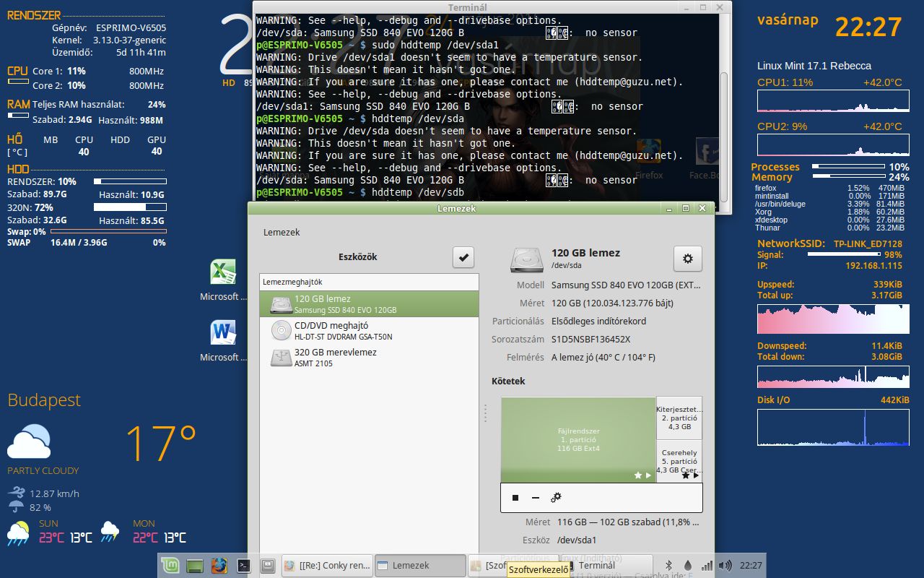Open the Linux Mint menu button
This screenshot has height=578, width=924.
170,566
